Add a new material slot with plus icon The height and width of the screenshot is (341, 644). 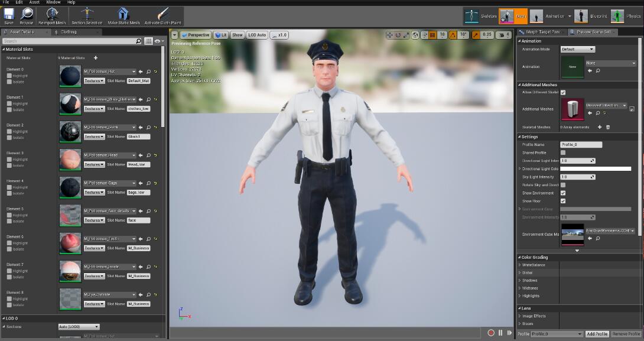(x=96, y=58)
